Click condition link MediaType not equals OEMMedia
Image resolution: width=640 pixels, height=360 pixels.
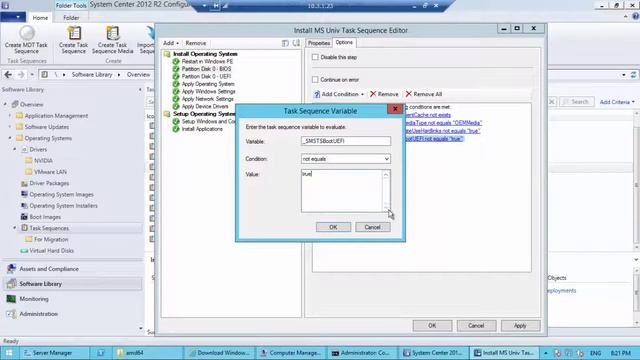tap(443, 123)
